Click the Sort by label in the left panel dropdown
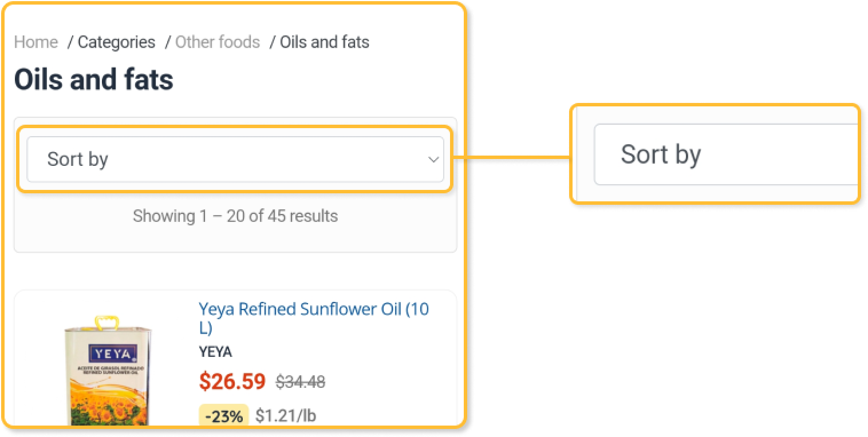Image resolution: width=868 pixels, height=437 pixels. (77, 159)
